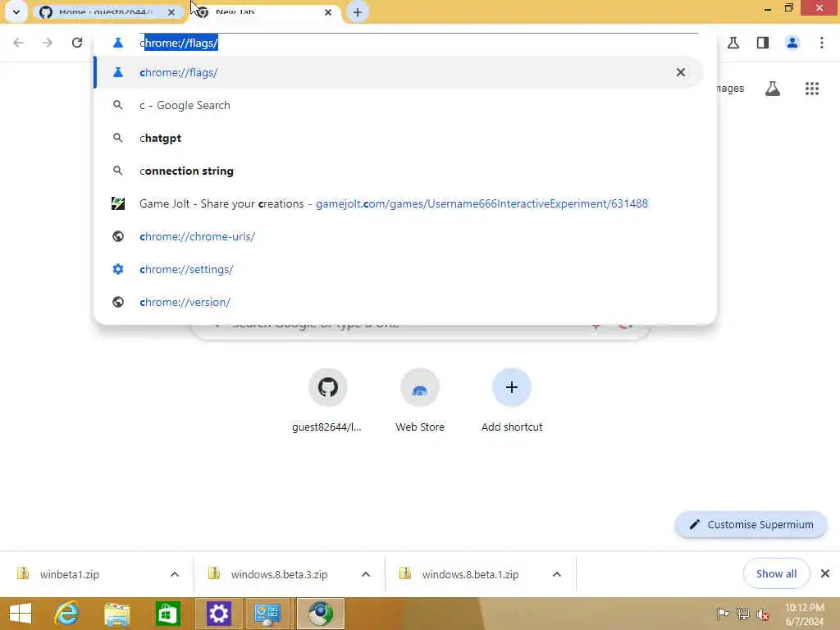Open File Explorer from taskbar
Viewport: 840px width, 630px height.
click(x=117, y=614)
